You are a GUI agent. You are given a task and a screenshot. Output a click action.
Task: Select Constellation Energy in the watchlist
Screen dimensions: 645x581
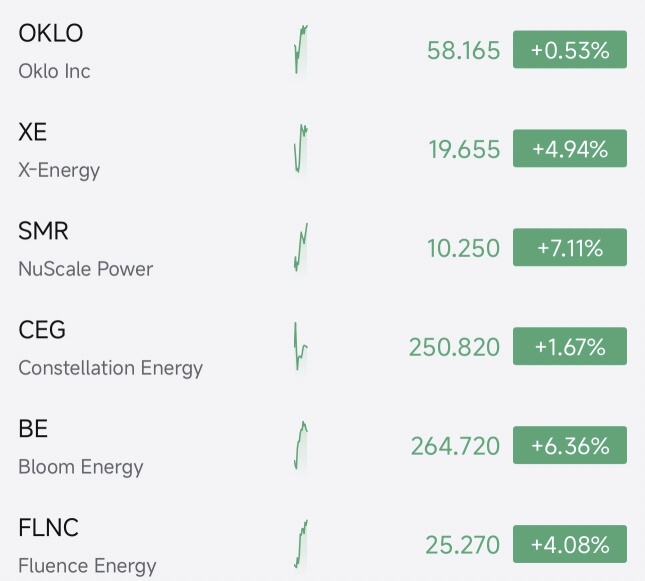tap(322, 346)
